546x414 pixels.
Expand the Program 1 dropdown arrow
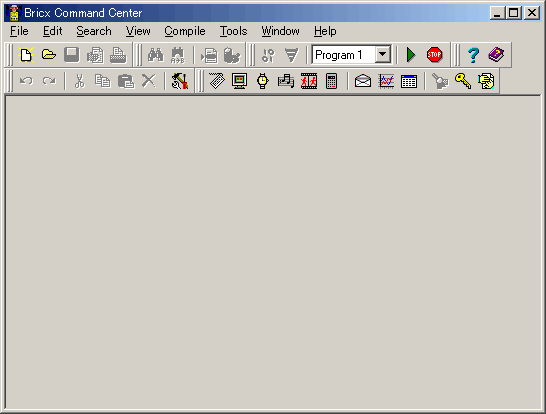382,54
